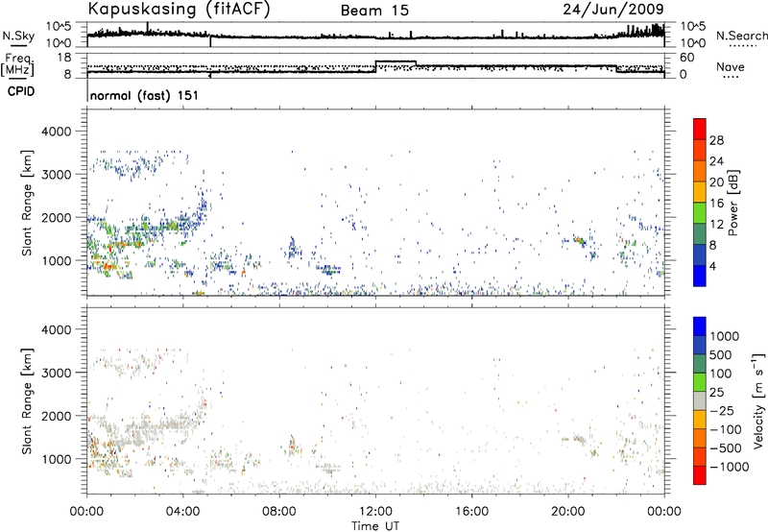The width and height of the screenshot is (768, 532).
Task: Click Slant Range label of power panel
Action: tap(27, 203)
